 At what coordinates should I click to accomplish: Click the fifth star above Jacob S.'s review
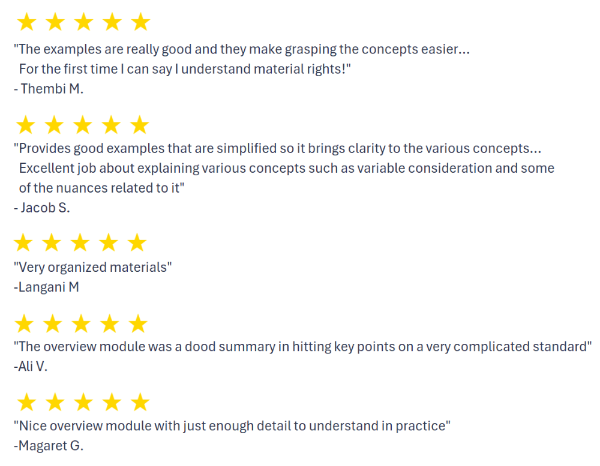tap(140, 125)
